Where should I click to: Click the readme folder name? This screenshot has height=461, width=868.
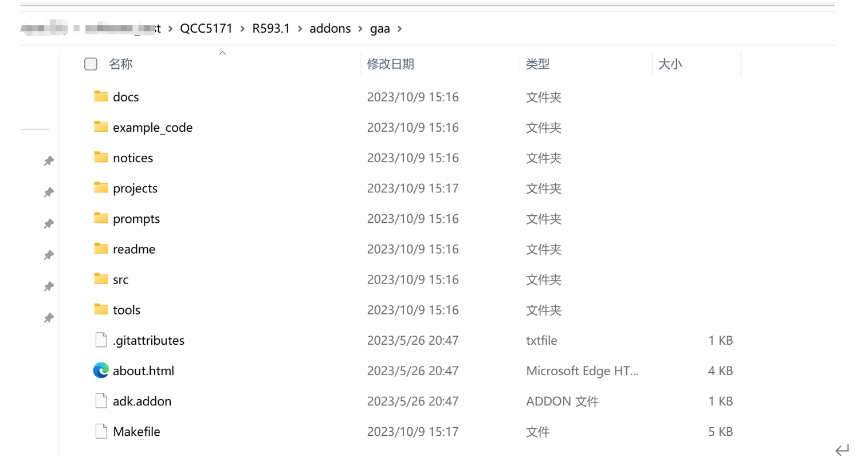(x=134, y=249)
